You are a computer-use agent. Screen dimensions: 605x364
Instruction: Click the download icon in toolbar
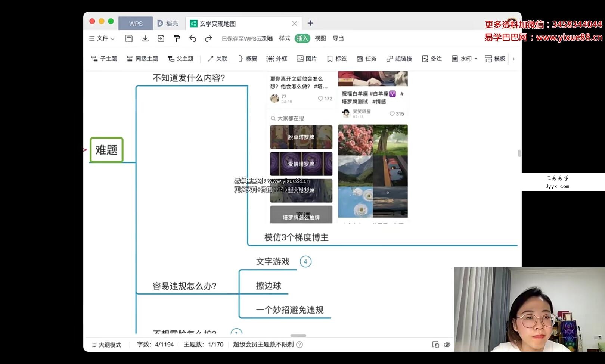[145, 38]
